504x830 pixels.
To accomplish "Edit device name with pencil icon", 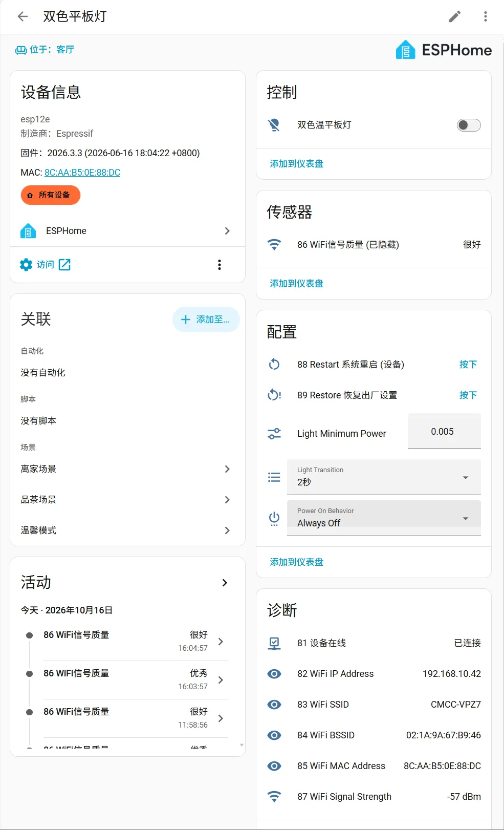I will (x=455, y=16).
